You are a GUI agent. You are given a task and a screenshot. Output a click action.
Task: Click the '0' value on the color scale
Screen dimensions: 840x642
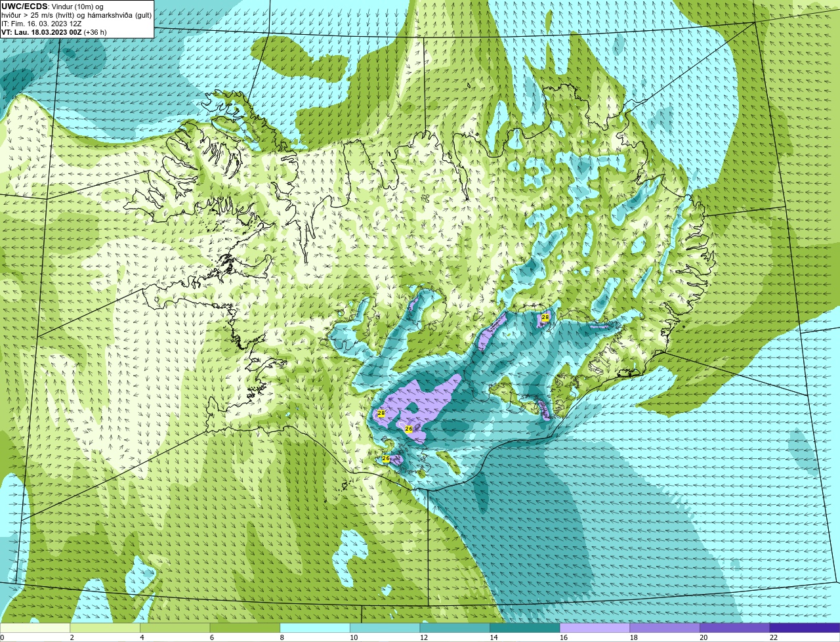pyautogui.click(x=2, y=637)
